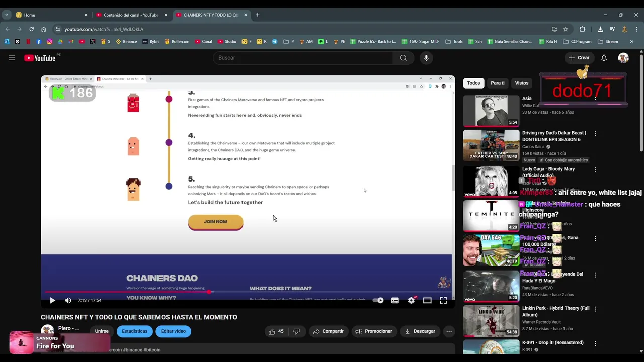The width and height of the screenshot is (644, 362).
Task: Open the X (Twitter) bookmark icon
Action: (x=93, y=42)
